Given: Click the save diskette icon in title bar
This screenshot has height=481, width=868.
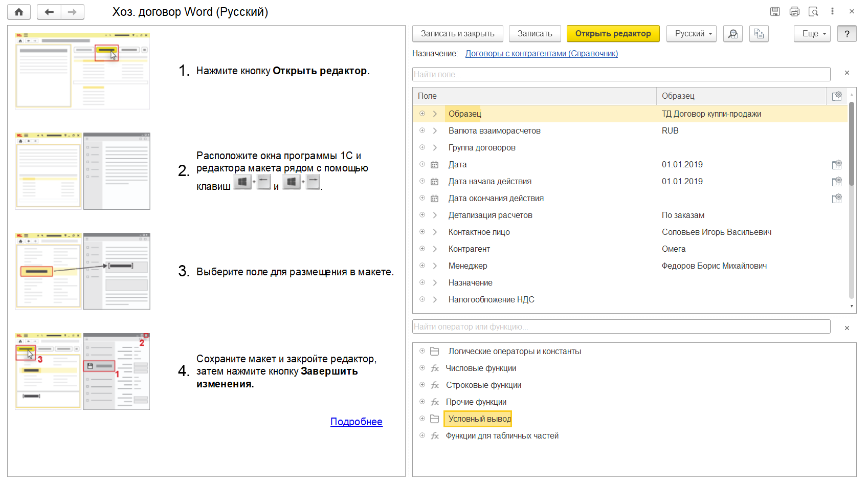Looking at the screenshot, I should pos(775,11).
